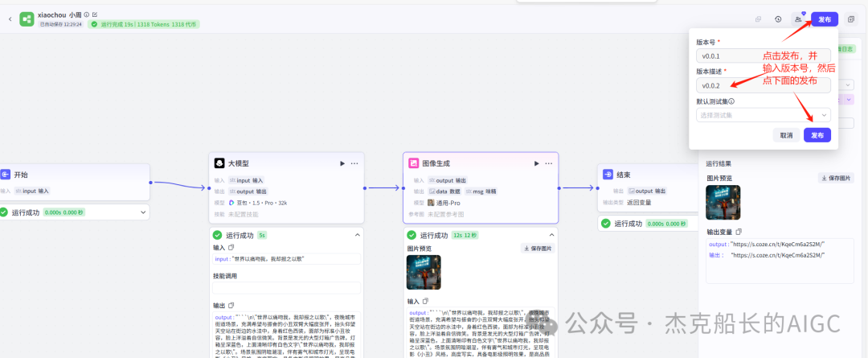868x358 pixels.
Task: Click the 豆包·1.5·Pro·32k model label
Action: click(x=261, y=203)
